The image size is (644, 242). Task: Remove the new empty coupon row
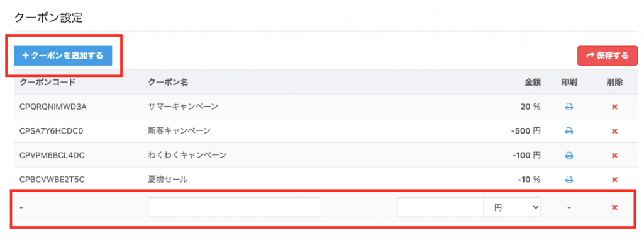point(614,207)
